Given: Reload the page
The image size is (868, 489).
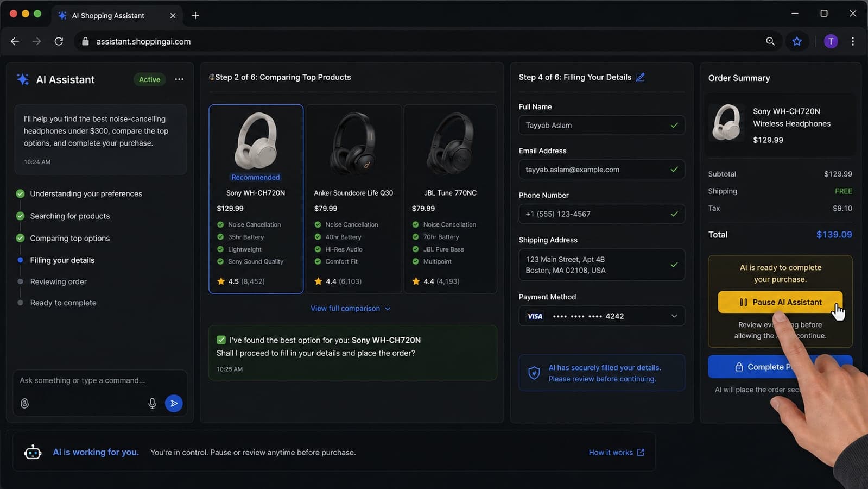Looking at the screenshot, I should pos(59,41).
